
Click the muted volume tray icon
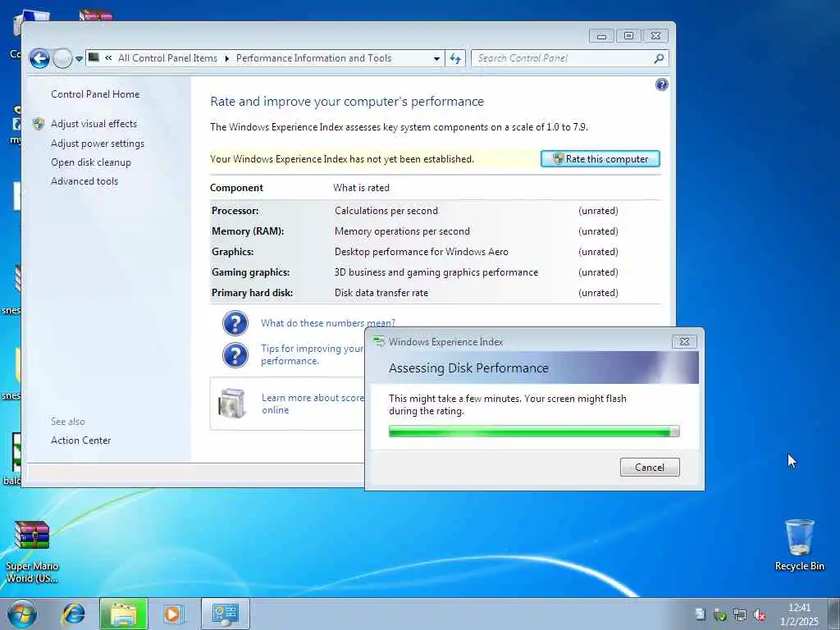(759, 615)
